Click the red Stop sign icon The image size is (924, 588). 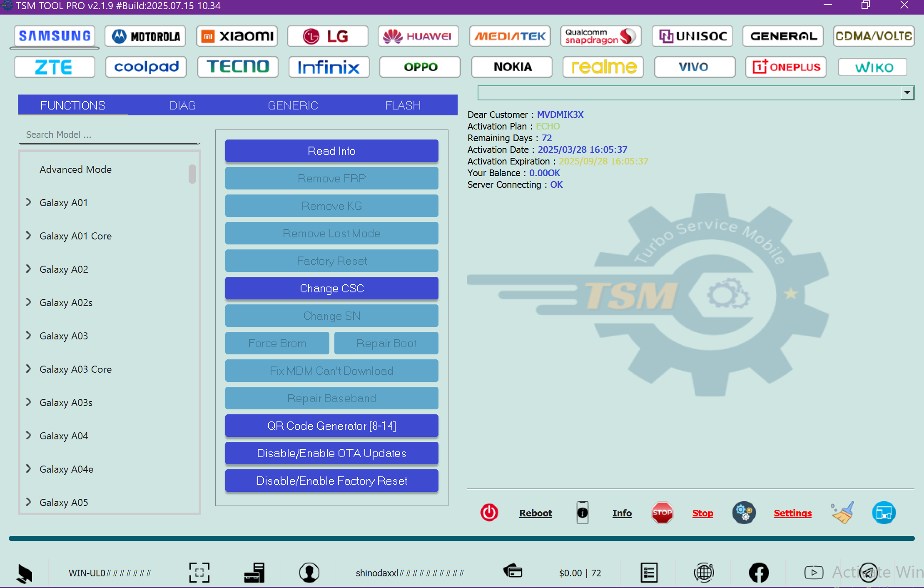coord(662,513)
